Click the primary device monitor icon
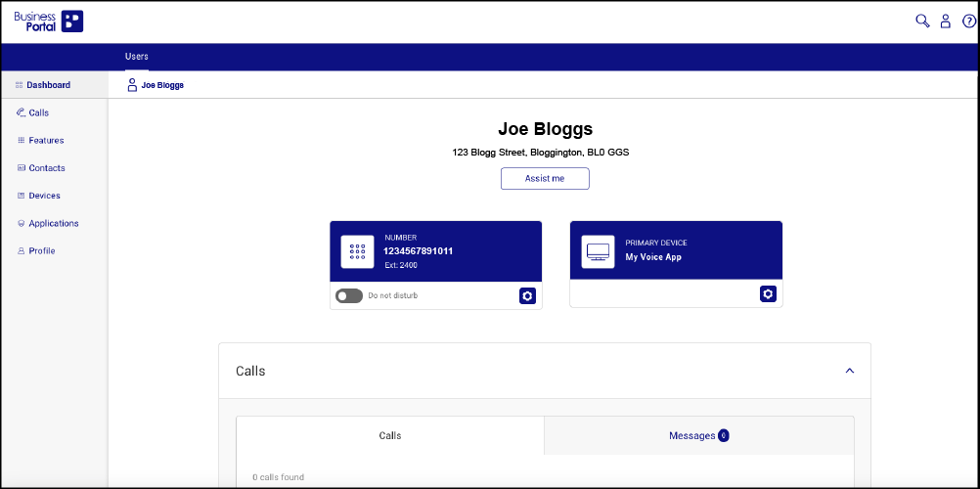This screenshot has width=980, height=489. pos(599,252)
